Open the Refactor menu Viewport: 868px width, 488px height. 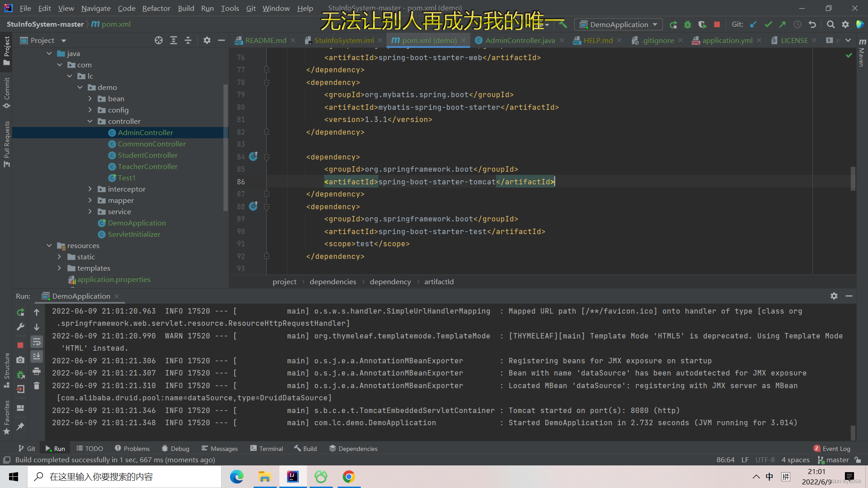click(x=156, y=8)
